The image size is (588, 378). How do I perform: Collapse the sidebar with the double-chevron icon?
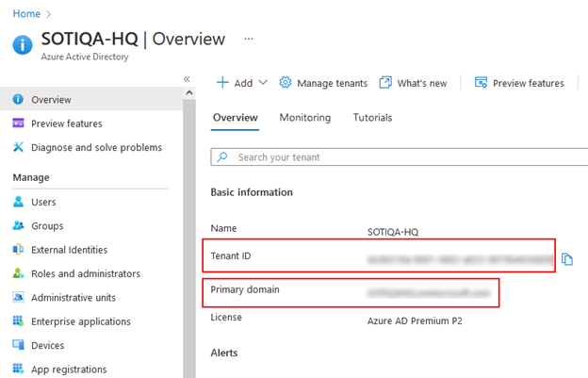tap(187, 79)
